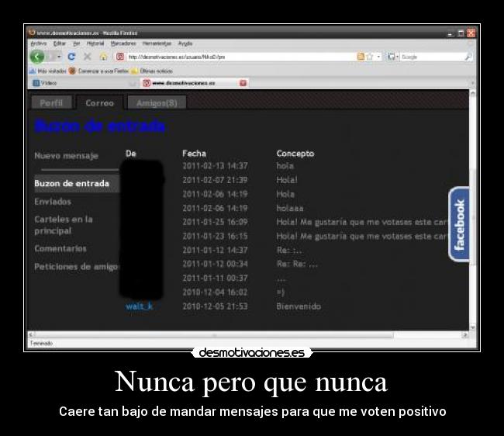Click date 2010-12-05 21:53
Screen dimensions: 504x436
click(x=215, y=306)
